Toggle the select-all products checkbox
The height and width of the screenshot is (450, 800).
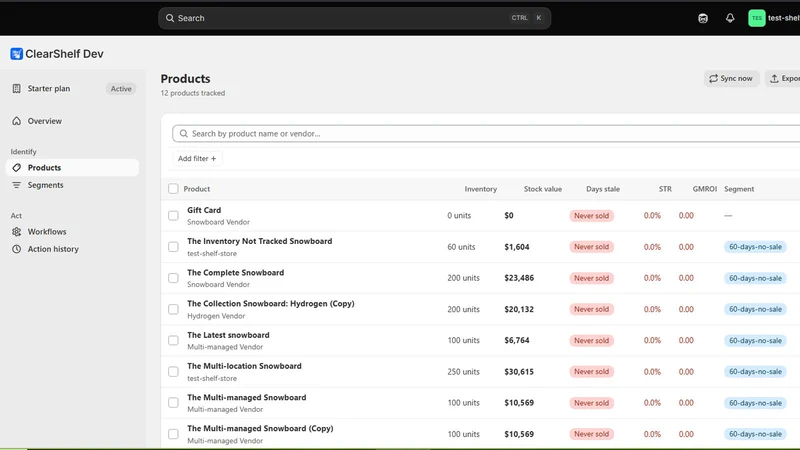coord(173,189)
